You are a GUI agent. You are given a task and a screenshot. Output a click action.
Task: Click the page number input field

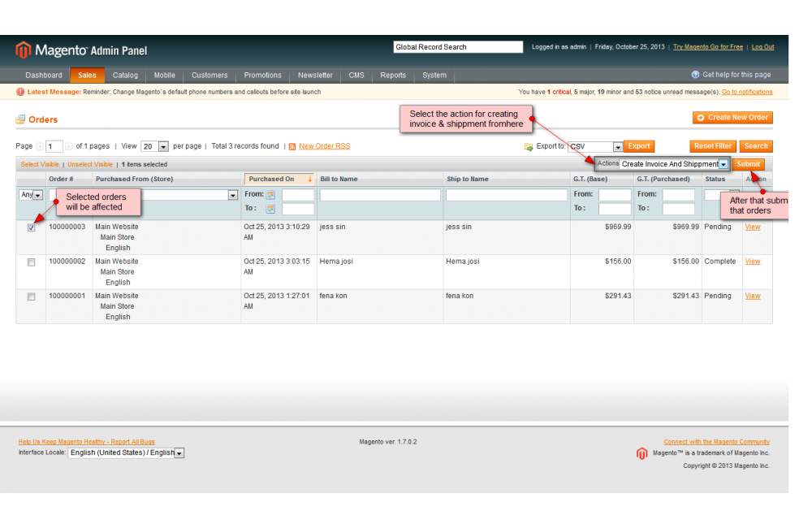point(54,147)
